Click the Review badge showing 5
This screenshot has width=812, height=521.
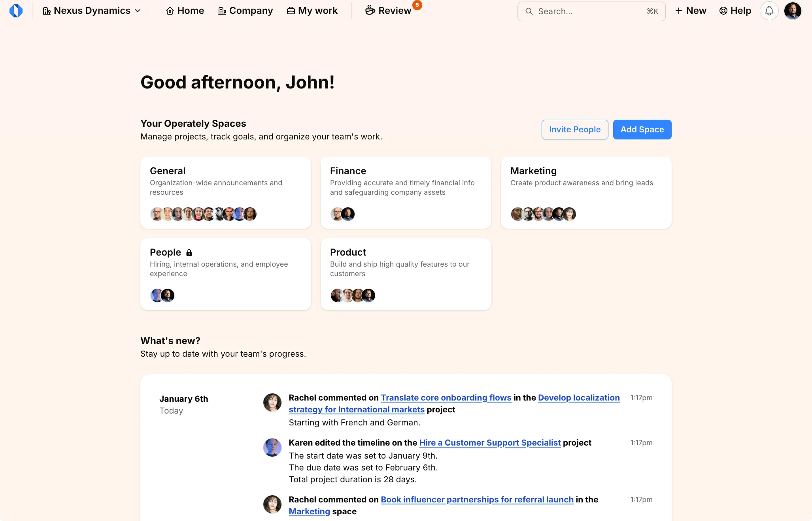pos(417,5)
